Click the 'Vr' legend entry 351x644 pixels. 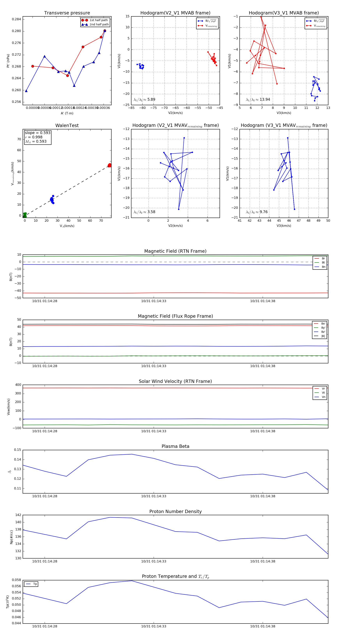click(320, 389)
